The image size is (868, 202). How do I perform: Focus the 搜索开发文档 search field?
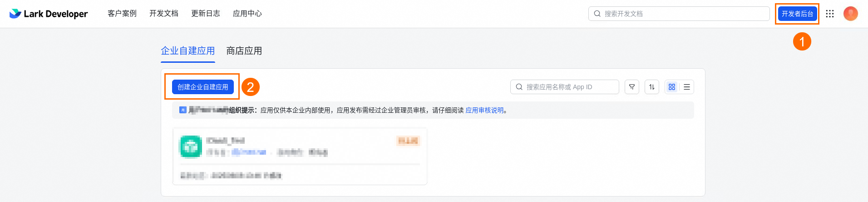(679, 14)
